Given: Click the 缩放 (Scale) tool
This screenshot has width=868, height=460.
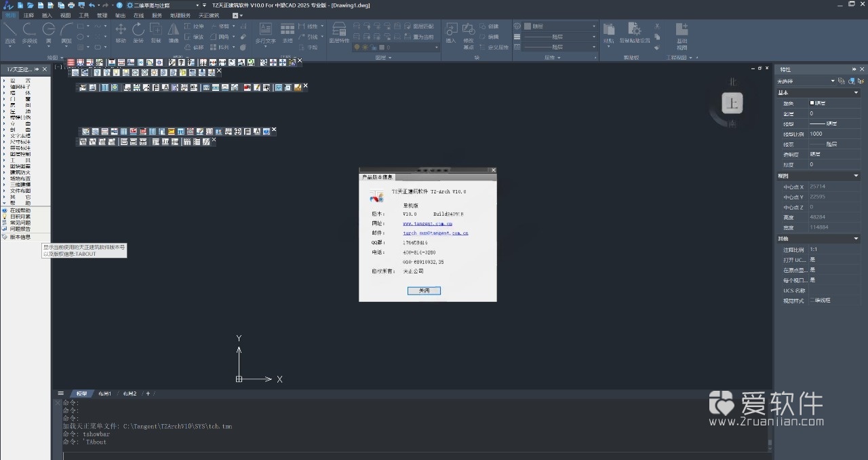Looking at the screenshot, I should [193, 37].
